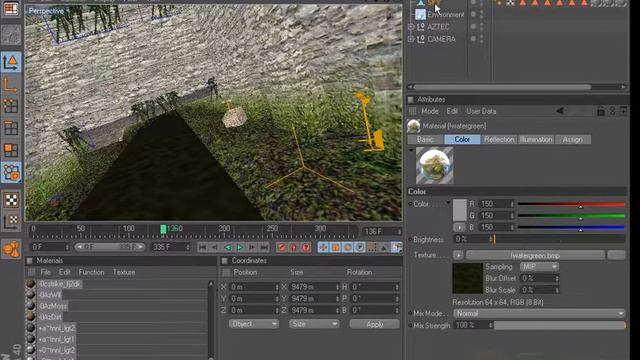Toggle Point Level Animation recording icon
Screen dimensions: 640x360
point(372,247)
